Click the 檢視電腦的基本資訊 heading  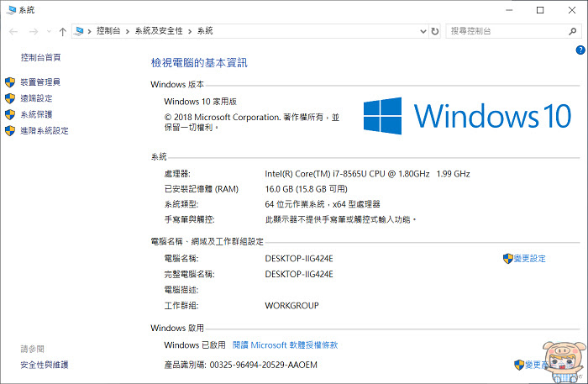pyautogui.click(x=199, y=63)
